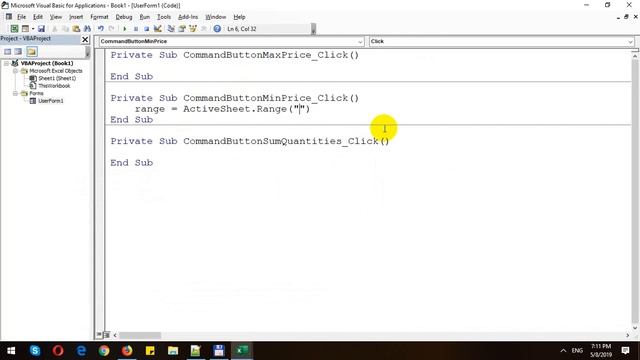Open the Window menu
640x360 pixels.
pos(216,17)
